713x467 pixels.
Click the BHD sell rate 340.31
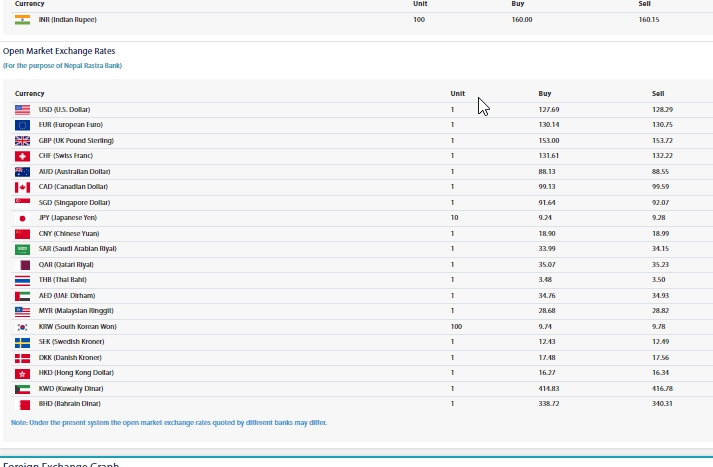(662, 403)
